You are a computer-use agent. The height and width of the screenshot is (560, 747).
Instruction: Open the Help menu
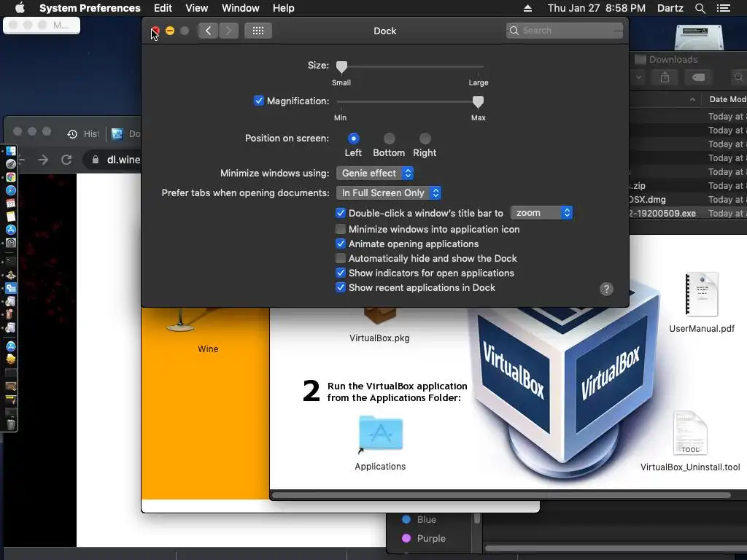click(284, 8)
